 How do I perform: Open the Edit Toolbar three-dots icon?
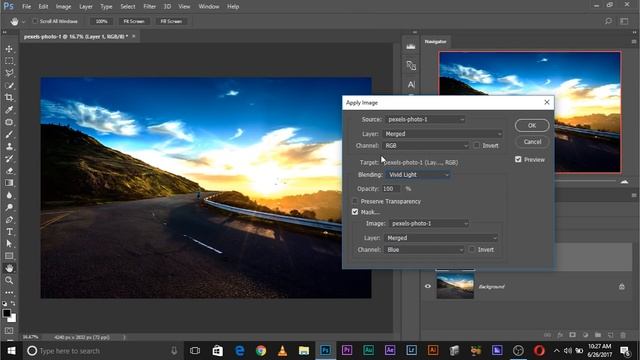click(9, 293)
